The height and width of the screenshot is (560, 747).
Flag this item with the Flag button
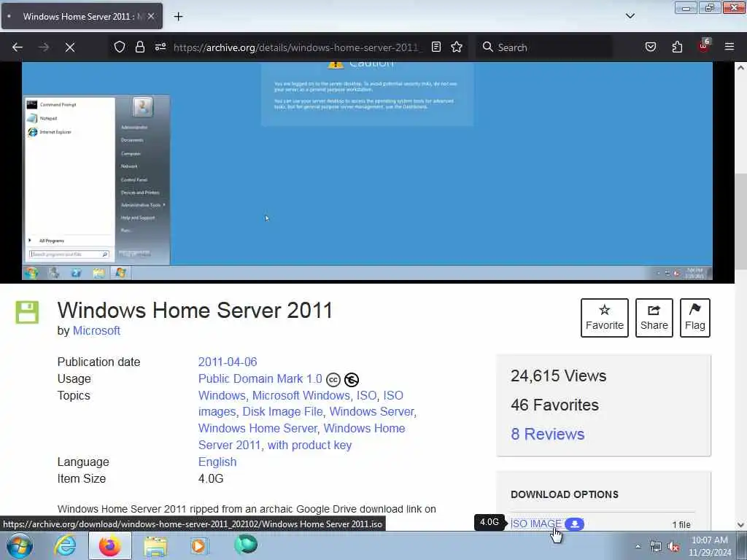coord(695,318)
